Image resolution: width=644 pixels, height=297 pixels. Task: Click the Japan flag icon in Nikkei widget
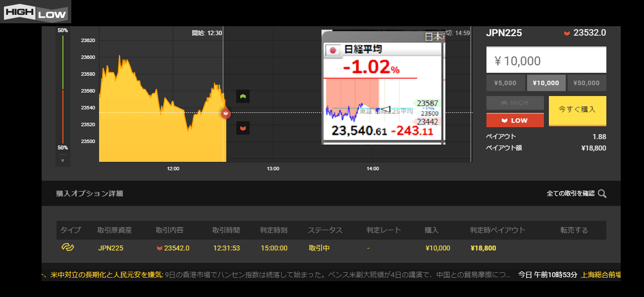pos(333,49)
